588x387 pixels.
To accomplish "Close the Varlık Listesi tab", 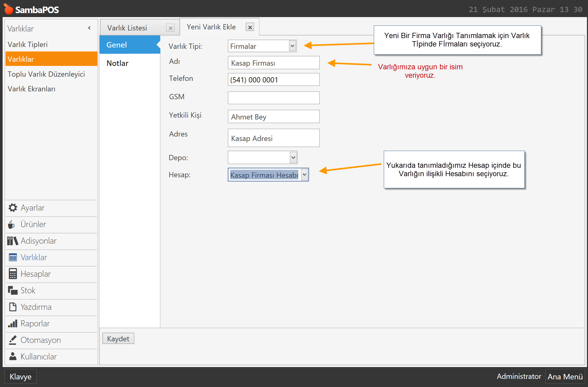I will 170,28.
